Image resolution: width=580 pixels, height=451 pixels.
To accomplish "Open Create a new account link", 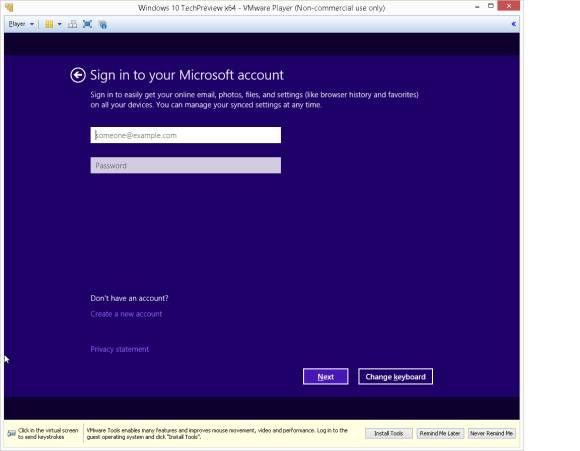I will click(x=126, y=314).
